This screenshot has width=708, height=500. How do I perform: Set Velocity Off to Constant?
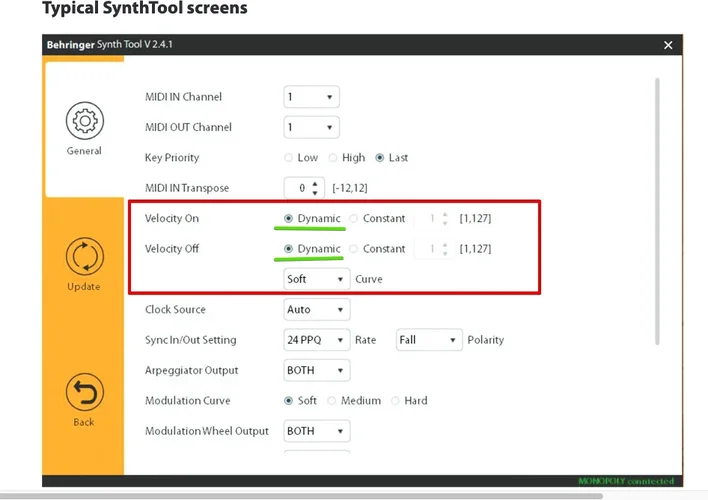coord(354,249)
